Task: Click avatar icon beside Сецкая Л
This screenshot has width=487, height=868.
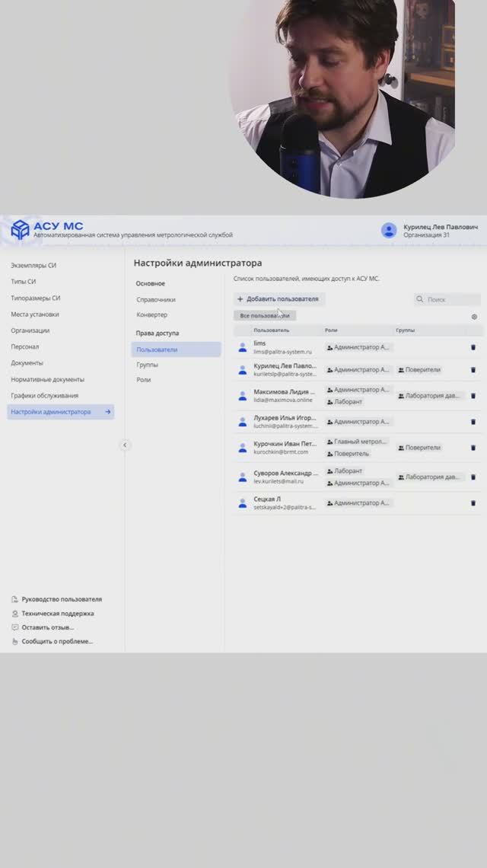Action: (x=243, y=503)
